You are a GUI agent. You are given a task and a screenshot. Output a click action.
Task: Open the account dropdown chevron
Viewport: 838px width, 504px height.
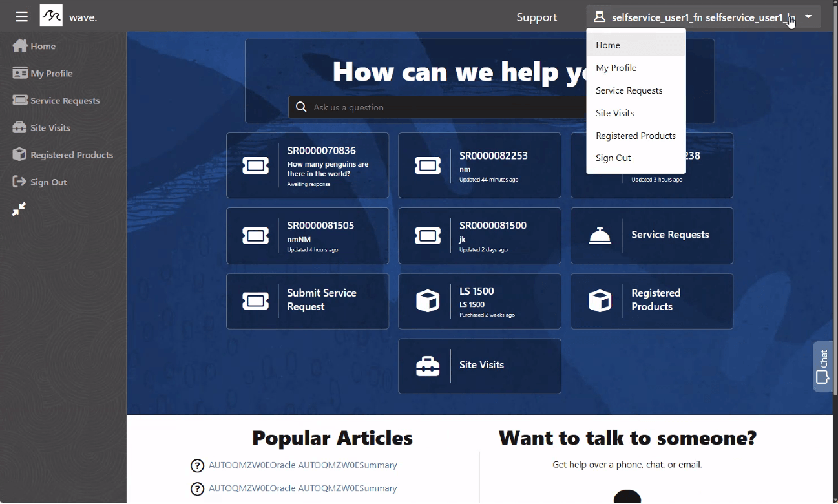[x=808, y=17]
